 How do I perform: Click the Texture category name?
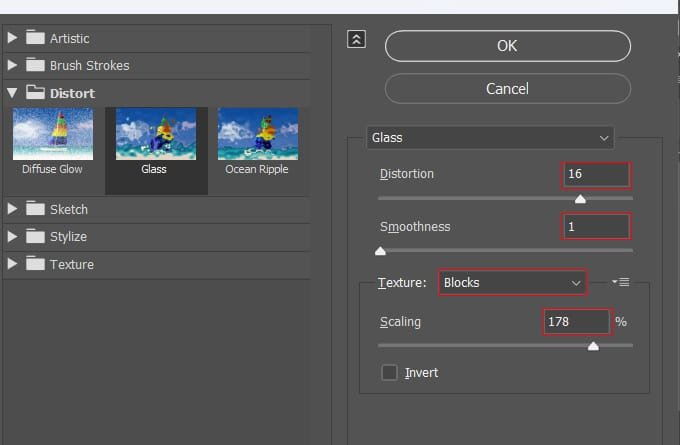pyautogui.click(x=72, y=265)
